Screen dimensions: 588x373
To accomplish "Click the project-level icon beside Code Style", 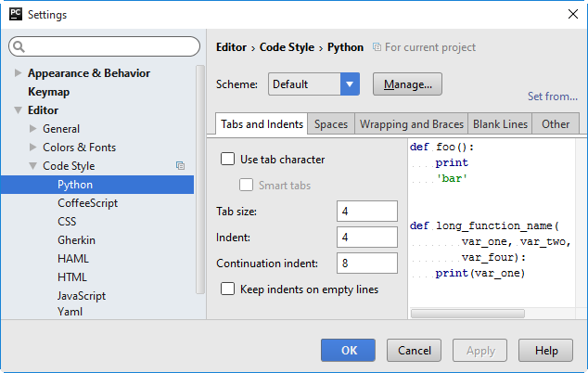I will coord(180,166).
